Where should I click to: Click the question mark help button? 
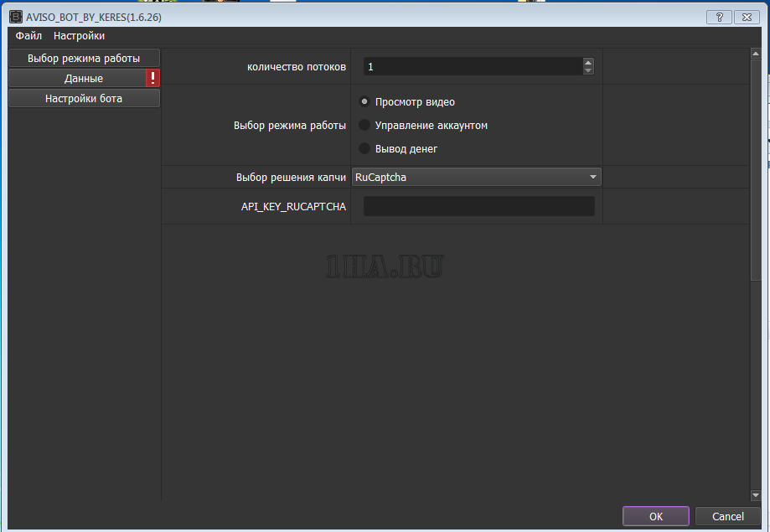(719, 17)
